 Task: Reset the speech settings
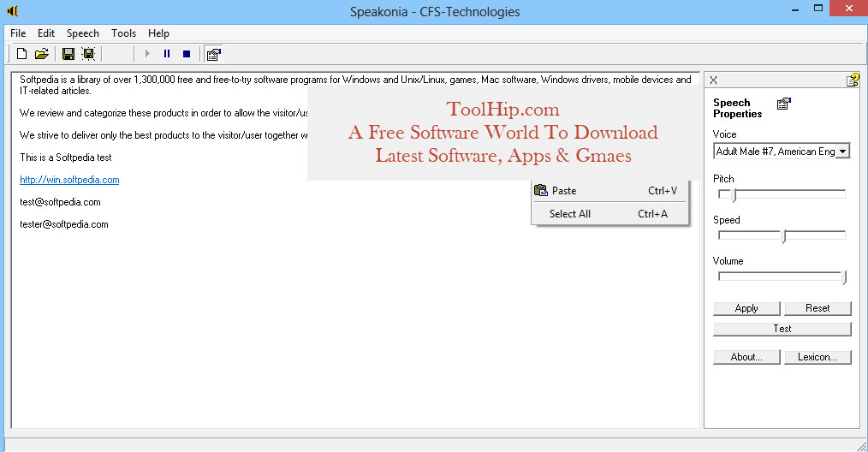[x=817, y=308]
